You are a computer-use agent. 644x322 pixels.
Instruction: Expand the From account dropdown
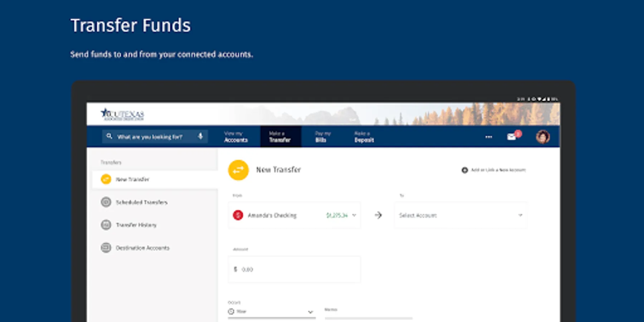354,215
